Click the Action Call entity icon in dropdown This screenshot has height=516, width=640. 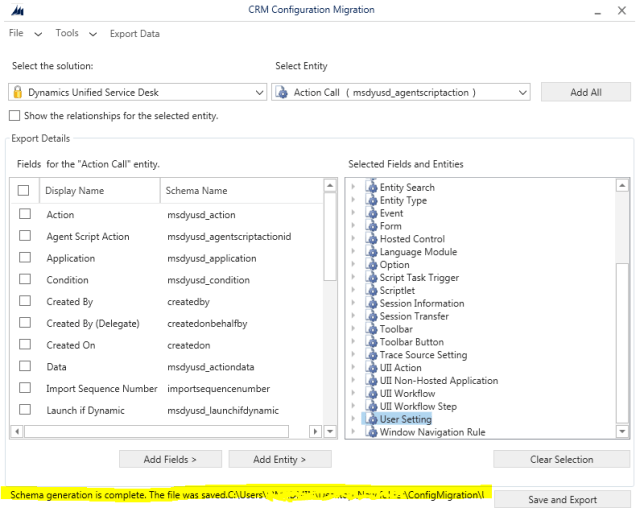282,92
